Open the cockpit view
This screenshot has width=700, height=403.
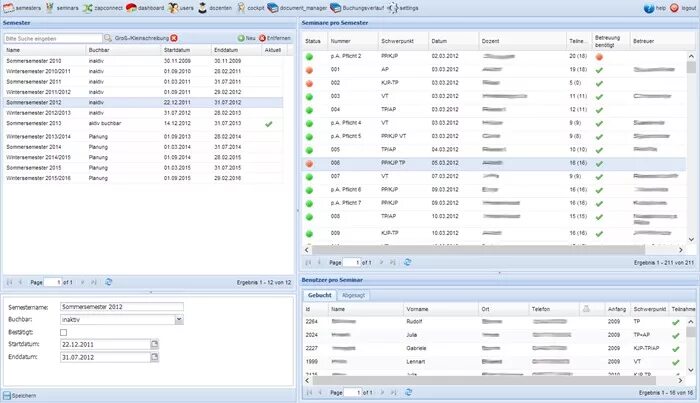tap(250, 8)
